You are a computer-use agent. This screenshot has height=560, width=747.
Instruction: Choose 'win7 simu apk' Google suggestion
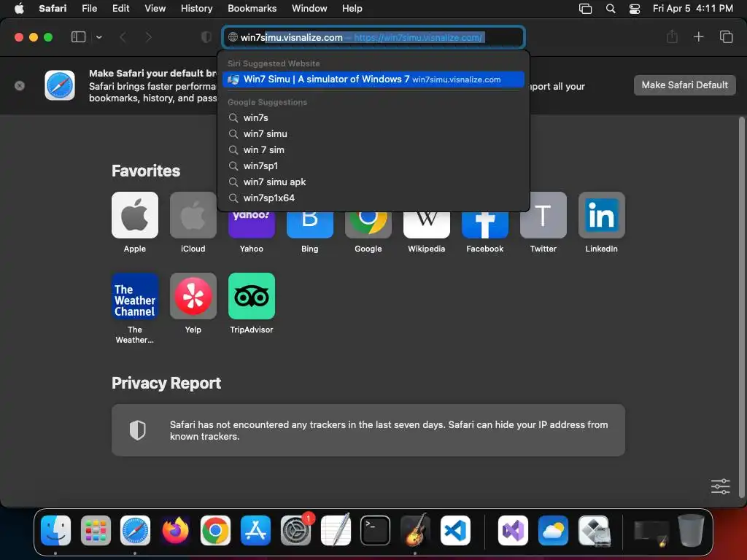373,182
